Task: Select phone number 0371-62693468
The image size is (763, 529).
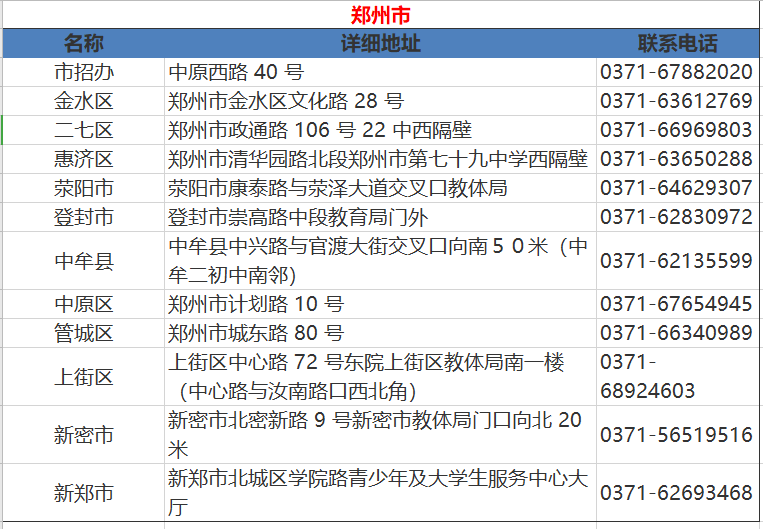Action: coord(678,493)
